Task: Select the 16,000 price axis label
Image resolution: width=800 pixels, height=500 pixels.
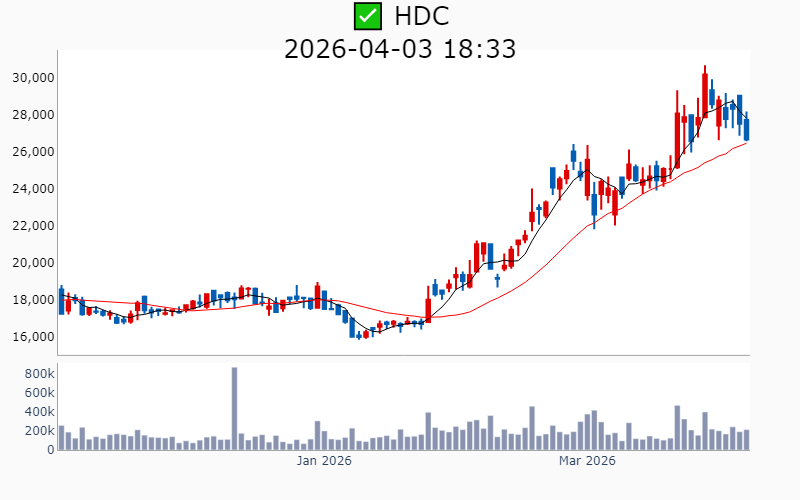Action: [33, 337]
